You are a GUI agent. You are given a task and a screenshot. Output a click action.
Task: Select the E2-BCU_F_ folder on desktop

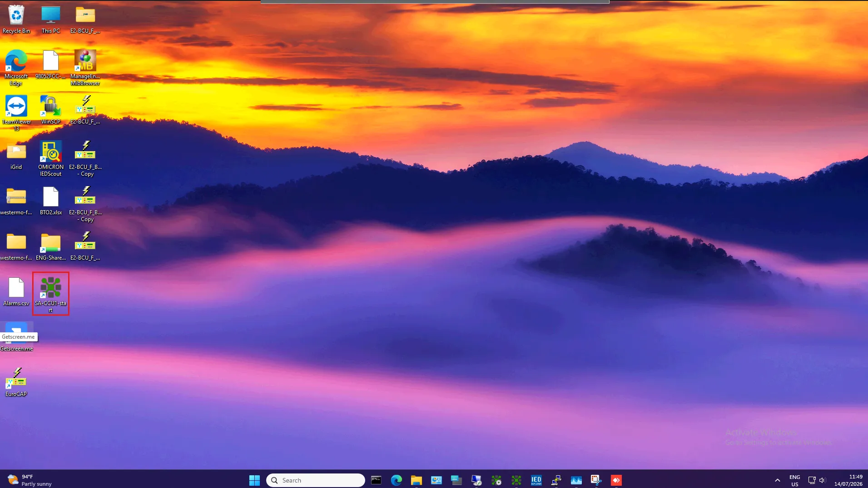(85, 19)
